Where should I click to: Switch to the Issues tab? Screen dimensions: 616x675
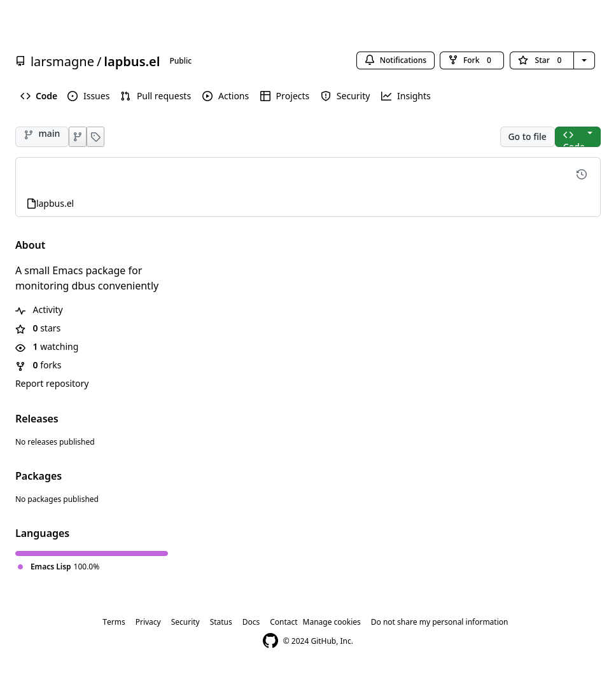pos(88,96)
